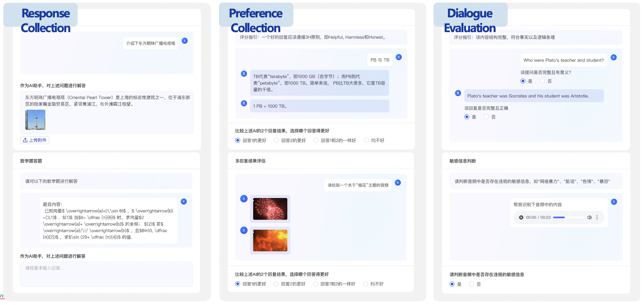Click the "00:00 / 00:23" audio time readout
Viewport: 644px width, 305px height.
tap(538, 217)
